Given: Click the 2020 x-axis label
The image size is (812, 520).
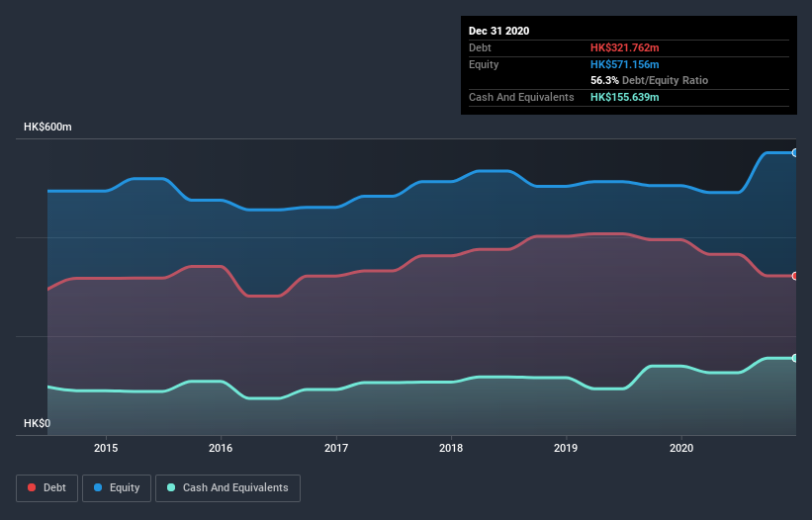Looking at the screenshot, I should 681,448.
